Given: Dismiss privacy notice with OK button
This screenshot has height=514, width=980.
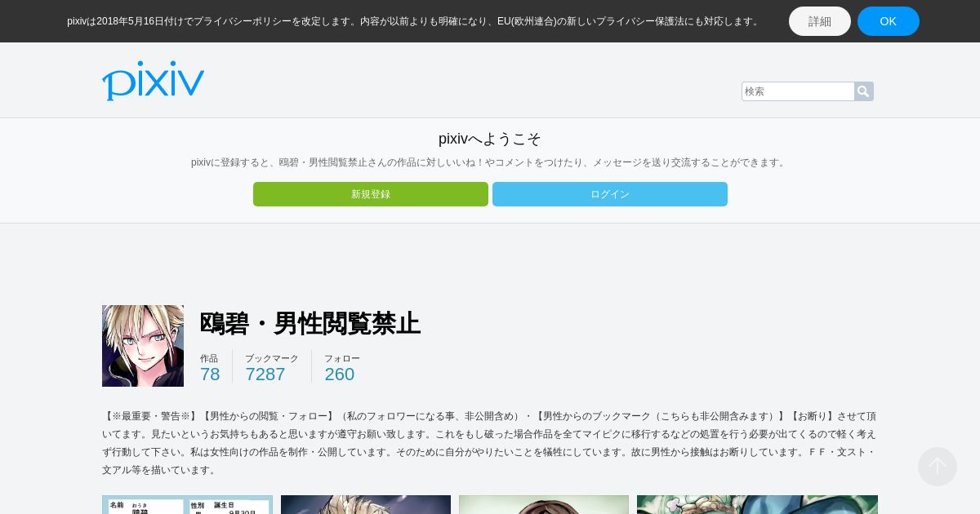Looking at the screenshot, I should tap(889, 21).
